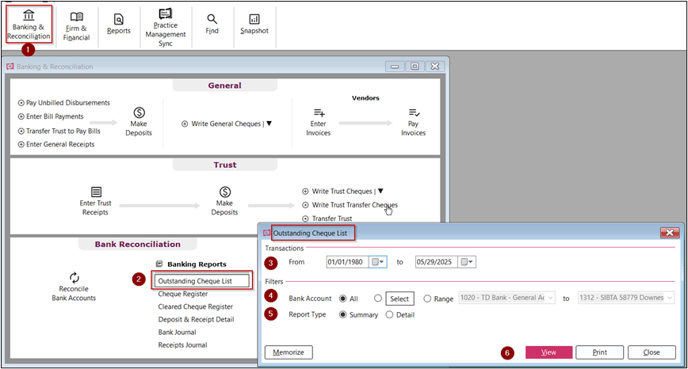
Task: Maximize the Banking & Reconciliation window
Action: coord(415,66)
